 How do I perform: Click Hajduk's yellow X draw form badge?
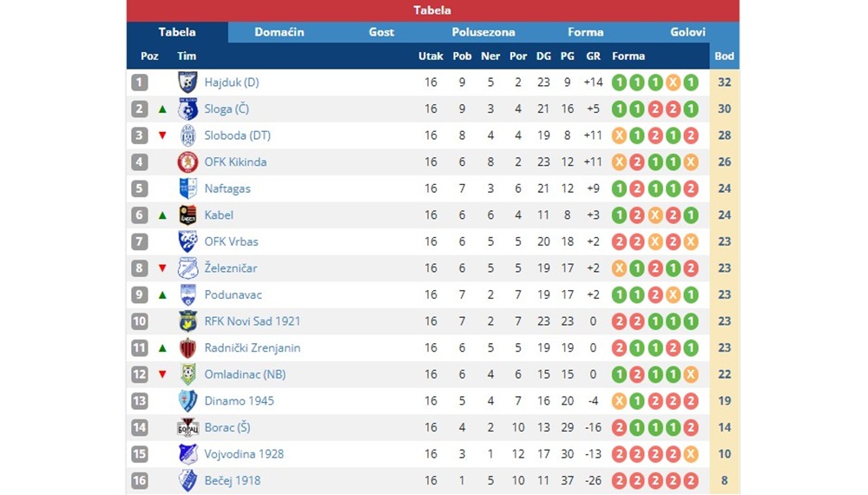coord(673,82)
